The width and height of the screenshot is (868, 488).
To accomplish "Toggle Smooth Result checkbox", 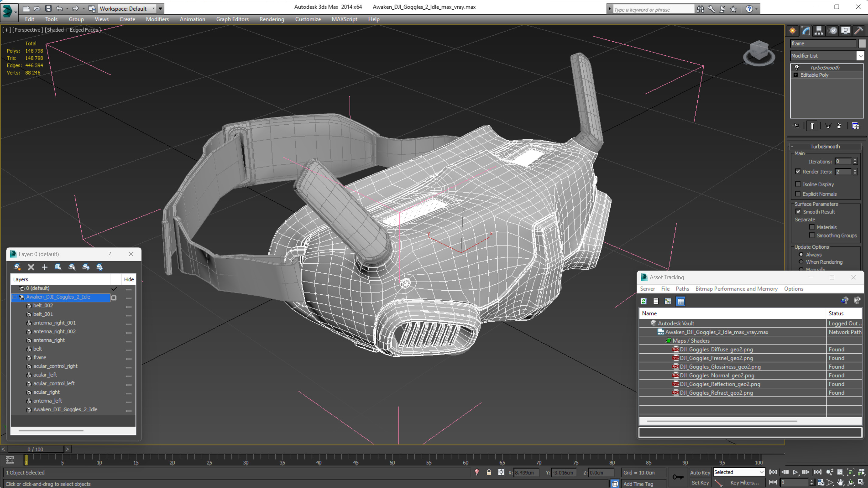I will point(798,212).
